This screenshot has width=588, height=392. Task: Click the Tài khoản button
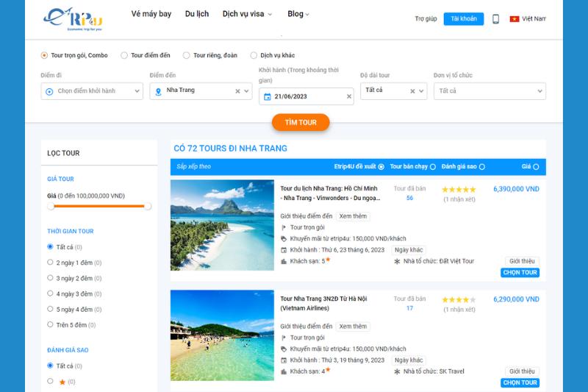(x=464, y=19)
